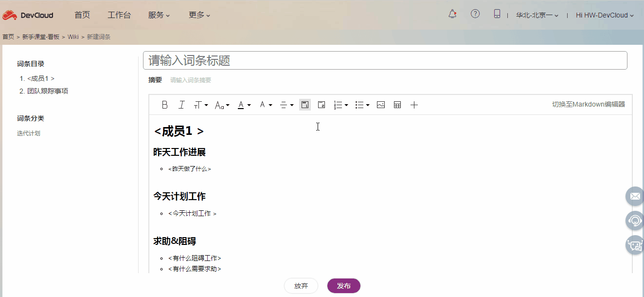Screen dimensions: 644x297
Task: Insert an image into the entry
Action: (x=380, y=104)
